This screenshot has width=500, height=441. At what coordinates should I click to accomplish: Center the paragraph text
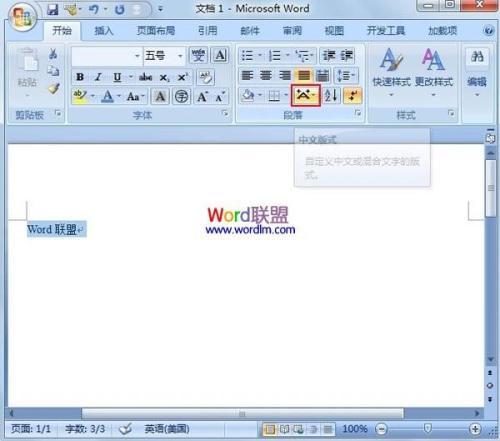click(266, 75)
